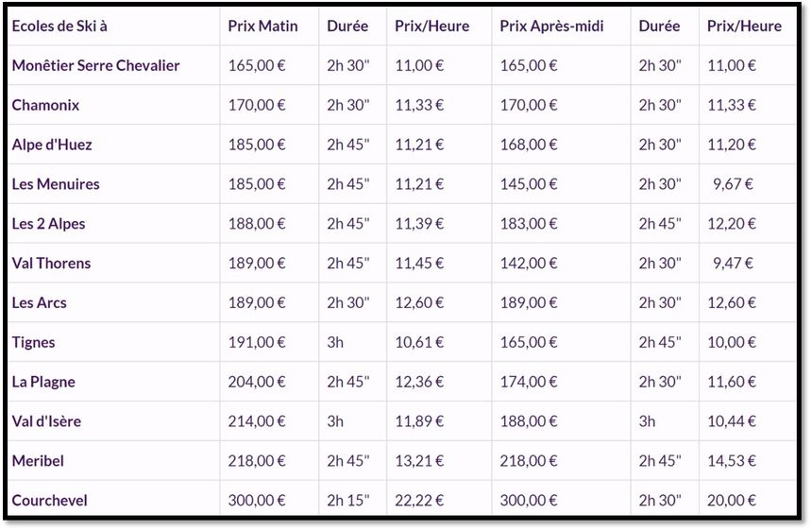Click the Prix Matin column header

click(x=262, y=26)
